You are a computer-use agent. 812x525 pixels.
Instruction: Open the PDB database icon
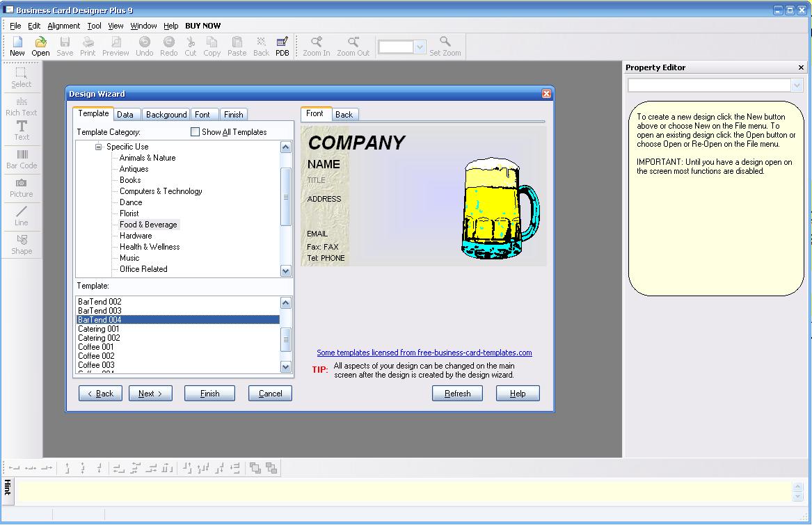(x=282, y=46)
